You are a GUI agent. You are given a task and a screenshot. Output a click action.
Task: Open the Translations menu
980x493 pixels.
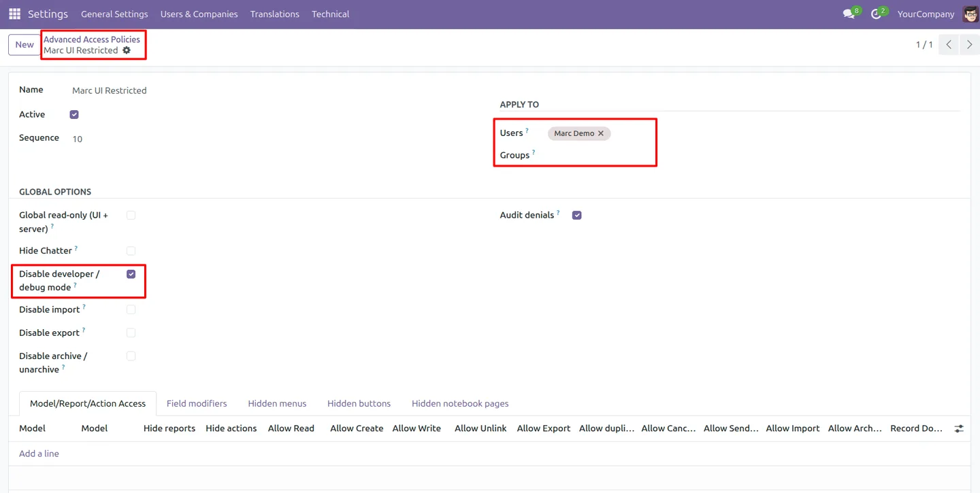pyautogui.click(x=274, y=14)
